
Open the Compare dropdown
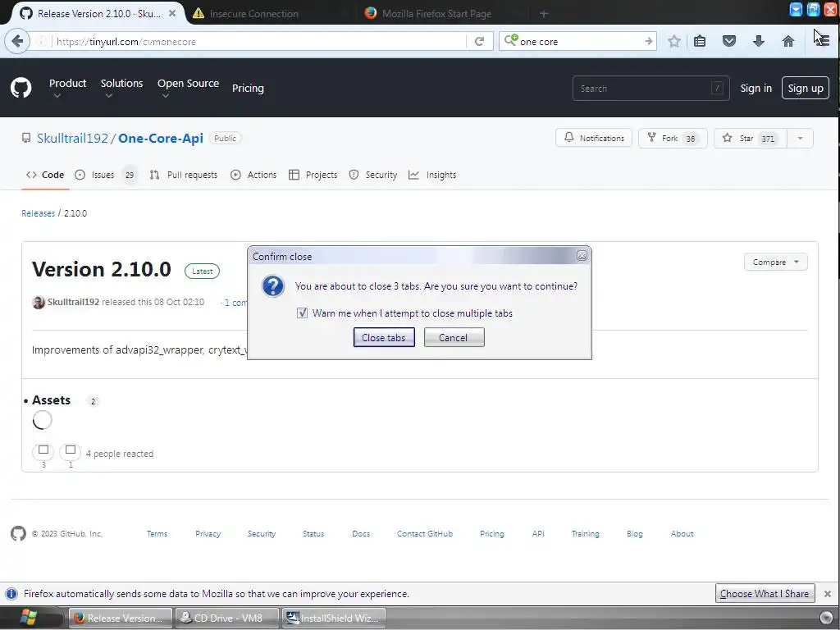tap(775, 262)
